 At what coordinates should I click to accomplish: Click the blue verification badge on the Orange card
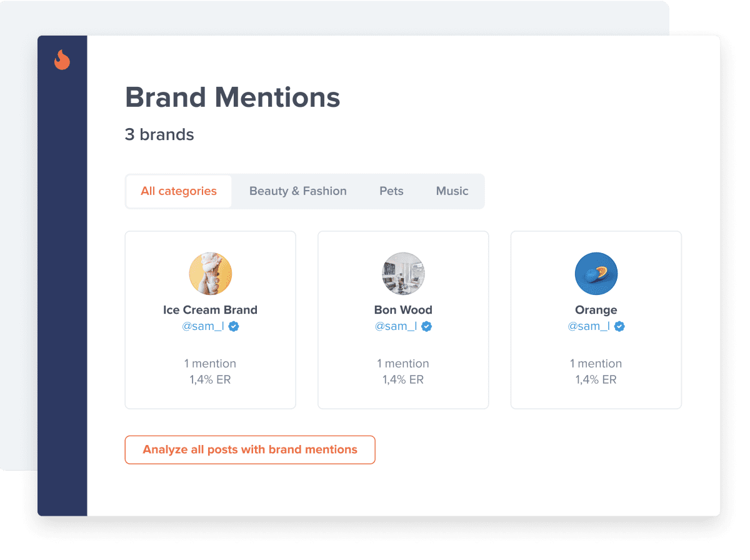tap(619, 326)
